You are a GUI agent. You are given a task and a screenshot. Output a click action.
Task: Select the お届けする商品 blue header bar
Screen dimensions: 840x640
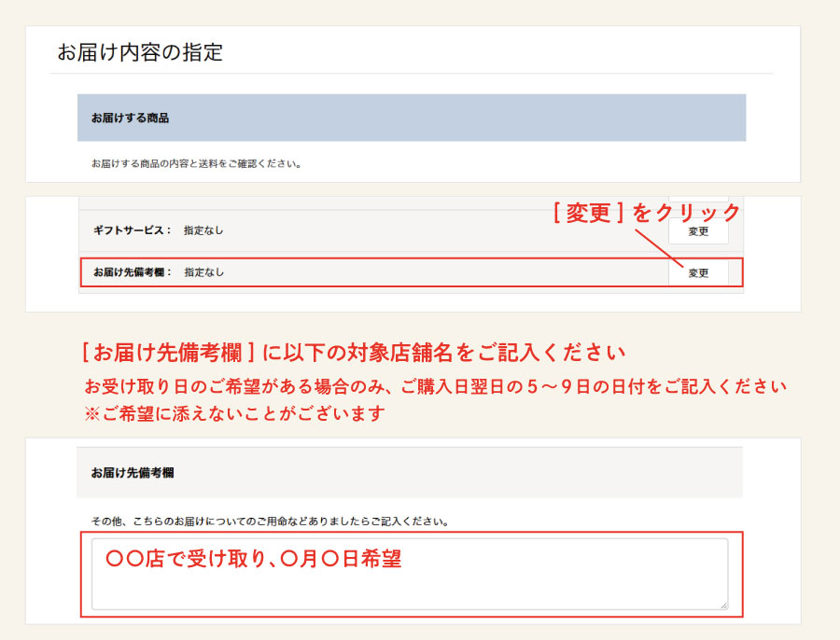click(411, 118)
